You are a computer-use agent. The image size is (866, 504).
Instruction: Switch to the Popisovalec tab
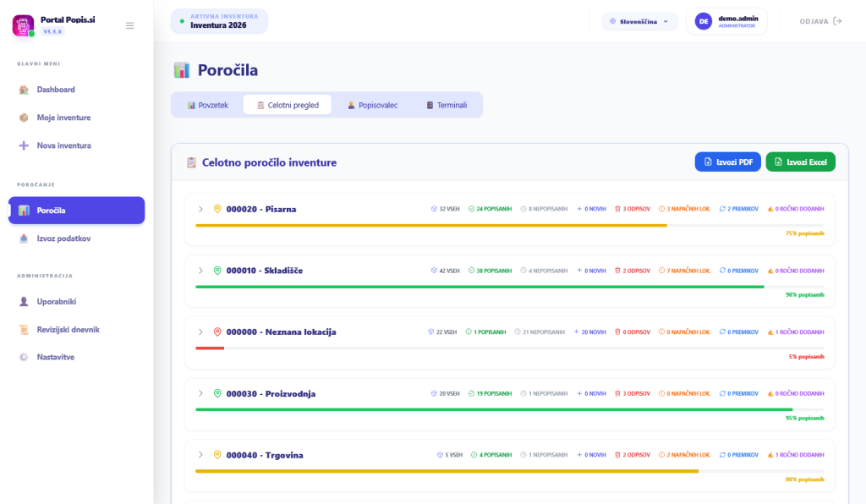(x=372, y=105)
